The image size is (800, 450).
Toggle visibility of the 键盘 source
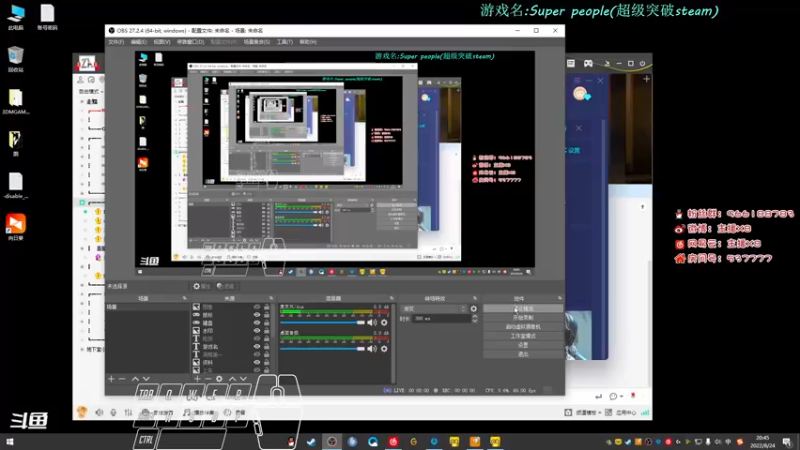[257, 322]
